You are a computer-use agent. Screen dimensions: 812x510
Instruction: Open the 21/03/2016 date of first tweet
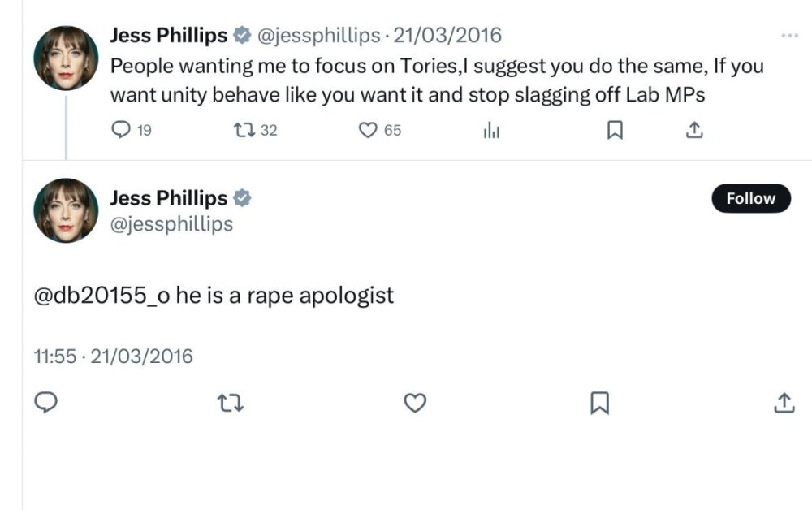[x=447, y=36]
